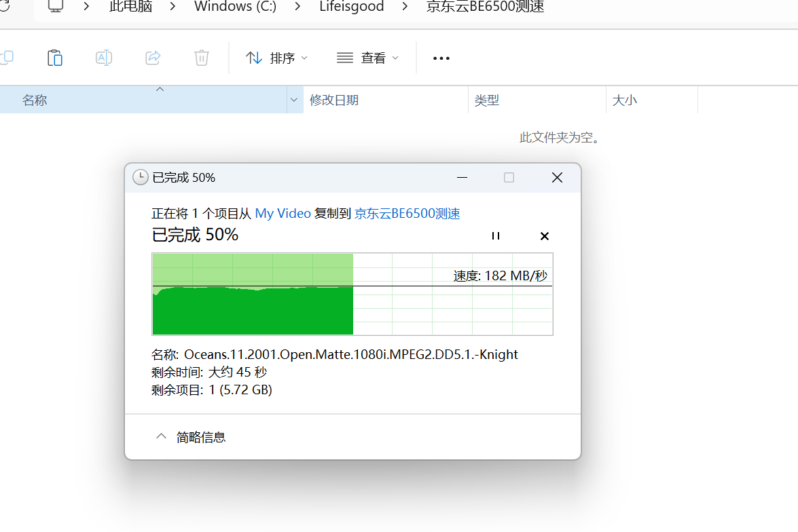Click the copy progress speed graph
This screenshot has width=798, height=532.
point(352,294)
